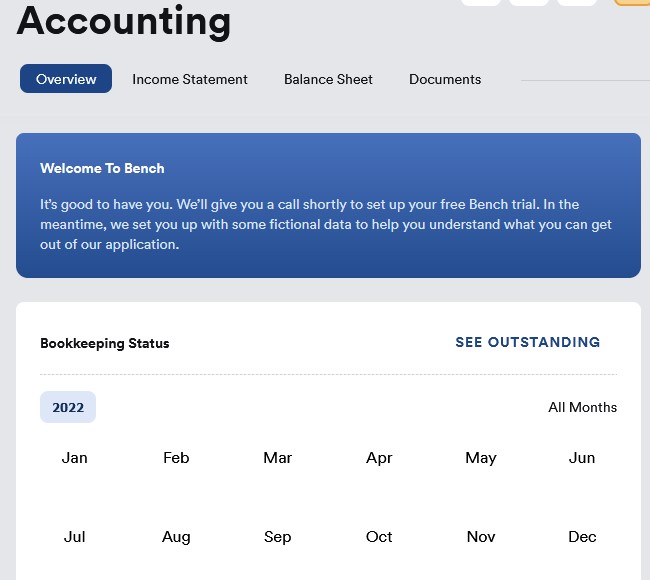Go to the Documents tab

coord(445,79)
